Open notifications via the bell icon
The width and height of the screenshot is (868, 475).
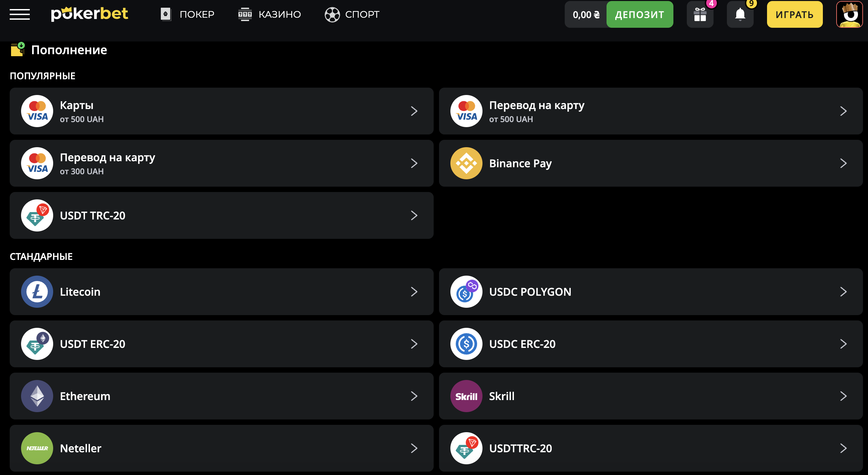click(x=740, y=14)
